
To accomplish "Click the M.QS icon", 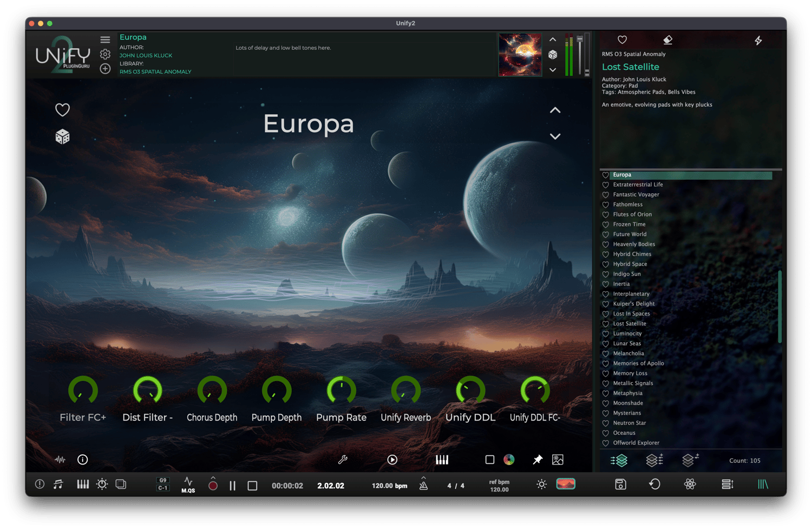I will pyautogui.click(x=188, y=485).
